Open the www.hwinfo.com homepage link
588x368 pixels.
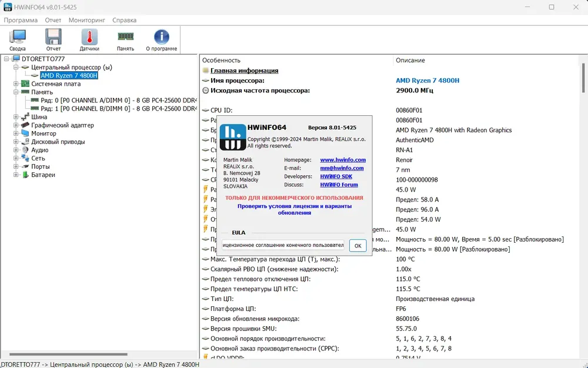coord(343,160)
